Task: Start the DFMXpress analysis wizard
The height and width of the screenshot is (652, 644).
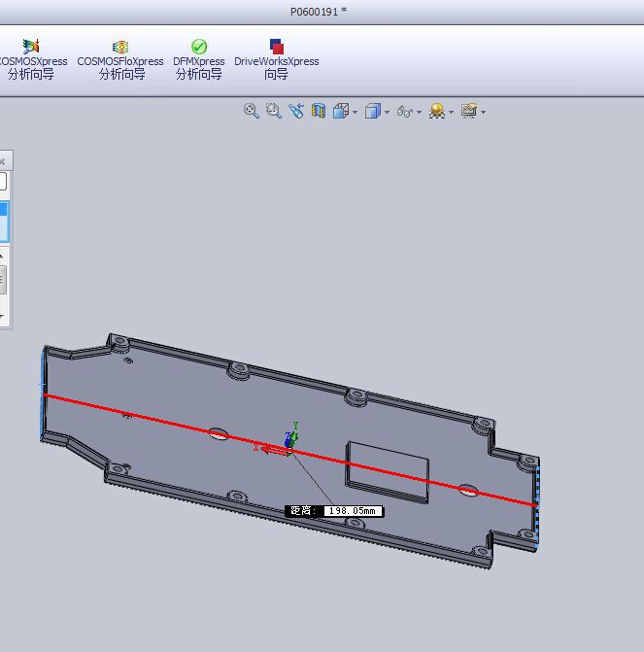Action: 198,59
